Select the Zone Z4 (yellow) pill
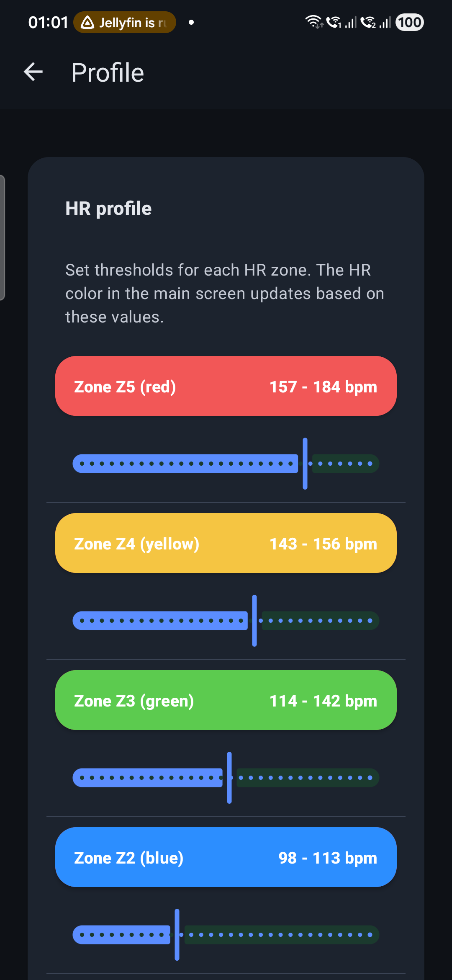 226,543
